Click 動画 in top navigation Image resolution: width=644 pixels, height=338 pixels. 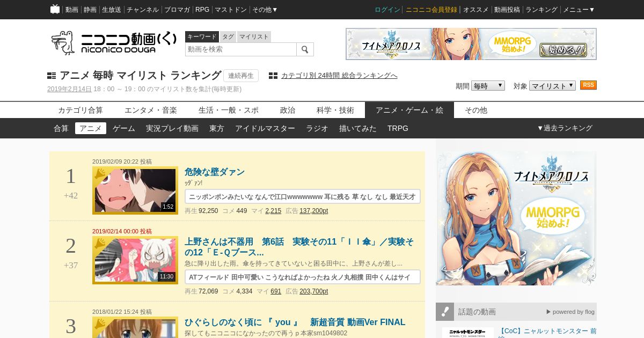point(72,10)
